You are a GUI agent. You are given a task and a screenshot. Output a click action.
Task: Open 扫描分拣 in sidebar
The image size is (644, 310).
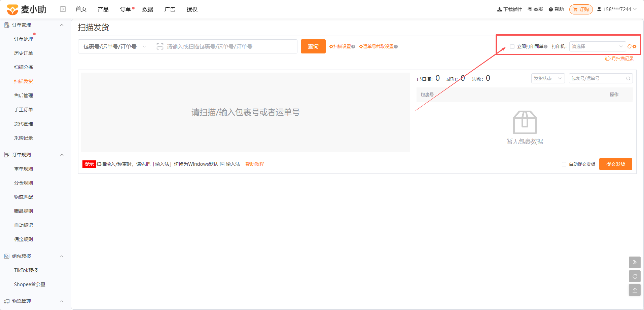point(24,67)
